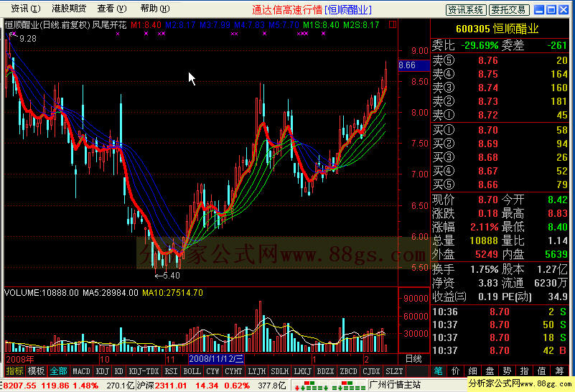This screenshot has height=392, width=575.
Task: Switch to the MACD indicator
Action: click(x=81, y=371)
